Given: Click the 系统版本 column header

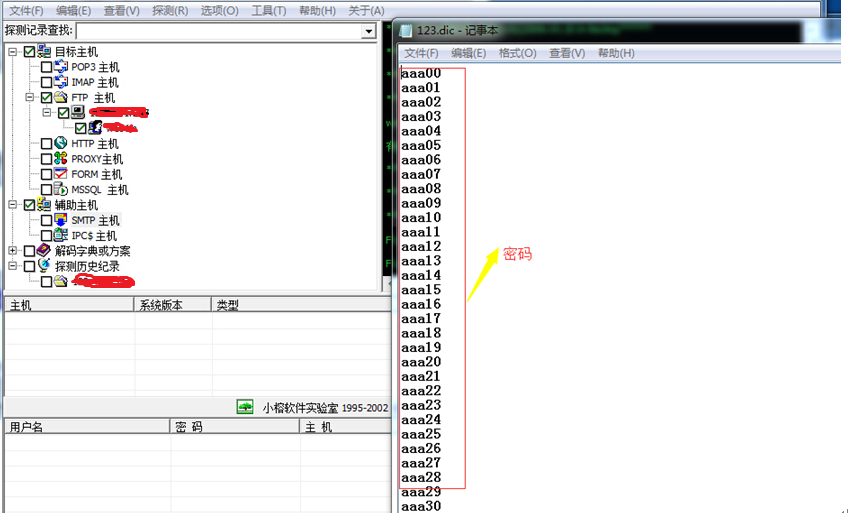Looking at the screenshot, I should point(161,305).
